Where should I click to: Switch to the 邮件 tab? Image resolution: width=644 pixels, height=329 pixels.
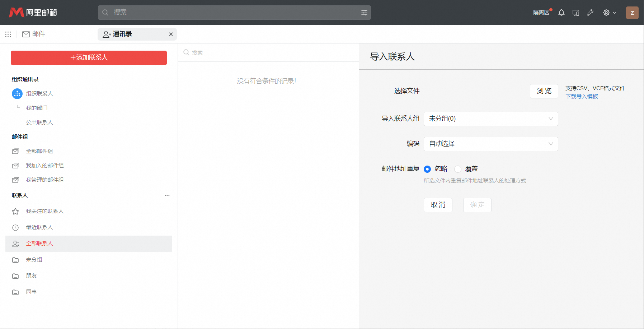[34, 34]
